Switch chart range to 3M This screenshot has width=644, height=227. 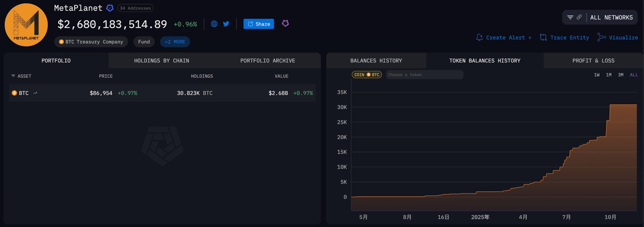pyautogui.click(x=621, y=75)
